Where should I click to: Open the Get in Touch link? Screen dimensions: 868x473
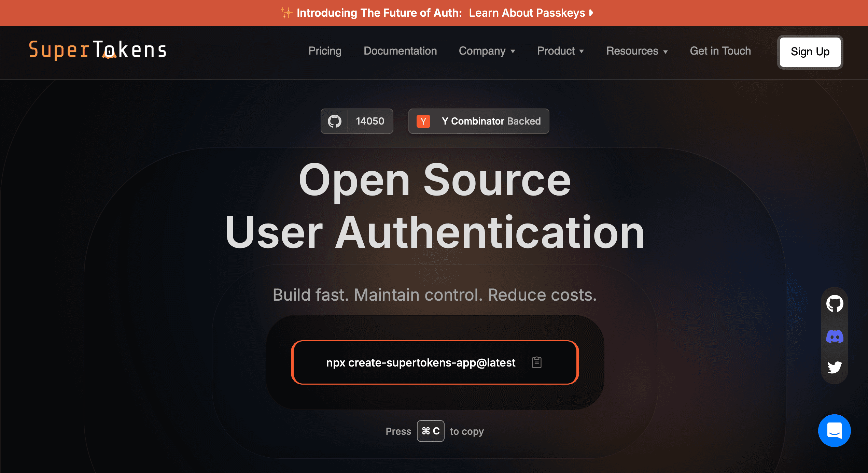(x=720, y=51)
